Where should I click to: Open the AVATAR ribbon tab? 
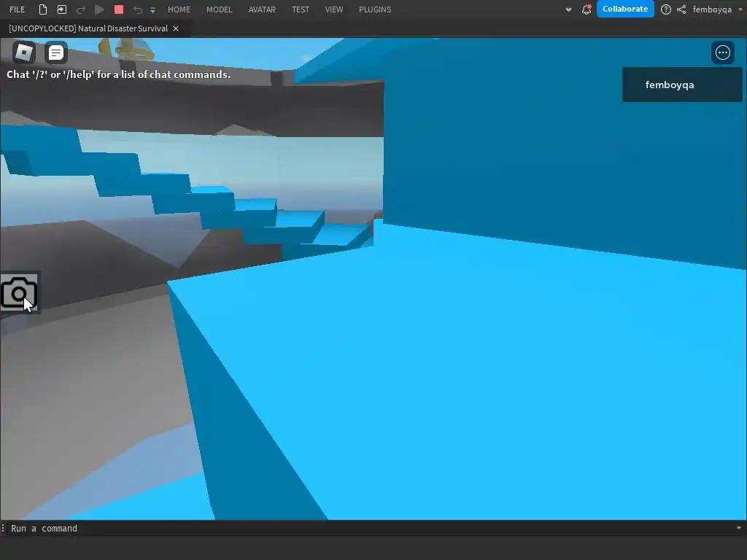(262, 9)
